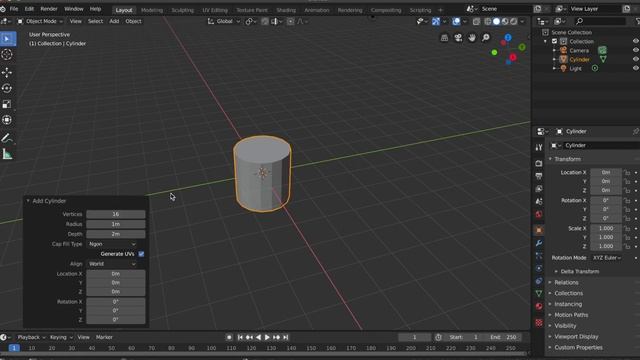Open the Global orientation dropdown

(224, 21)
